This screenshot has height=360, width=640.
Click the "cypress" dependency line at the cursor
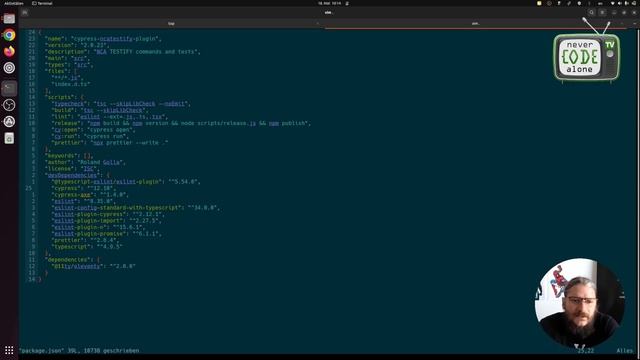coord(83,188)
